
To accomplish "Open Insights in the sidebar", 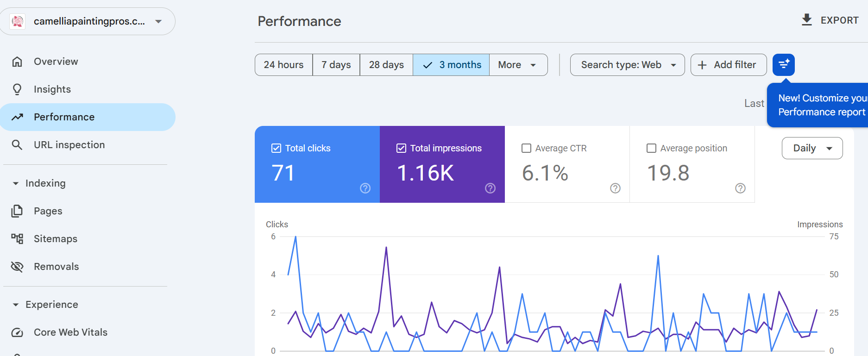I will [88, 89].
